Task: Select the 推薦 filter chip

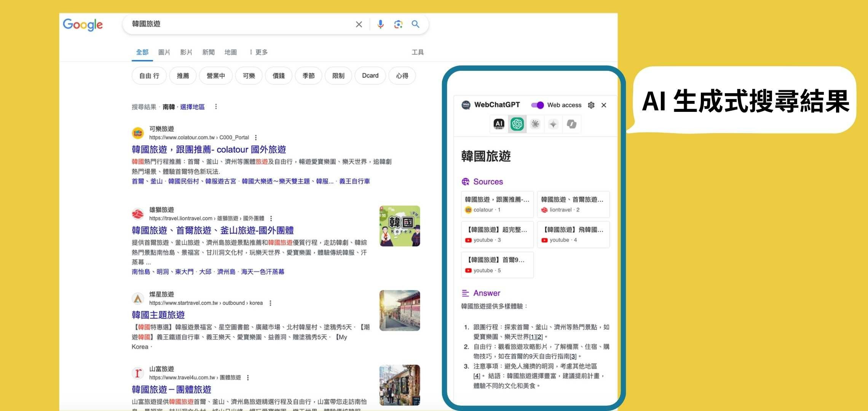Action: click(183, 76)
